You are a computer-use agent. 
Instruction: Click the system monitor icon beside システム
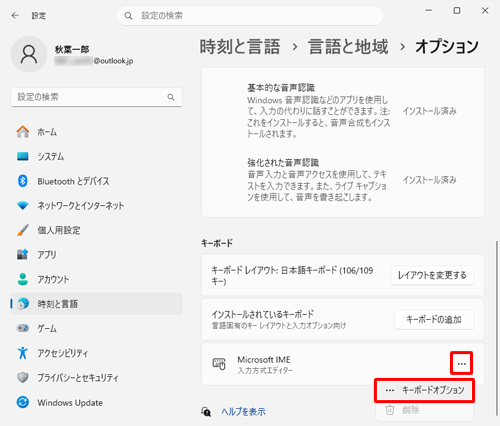[23, 156]
